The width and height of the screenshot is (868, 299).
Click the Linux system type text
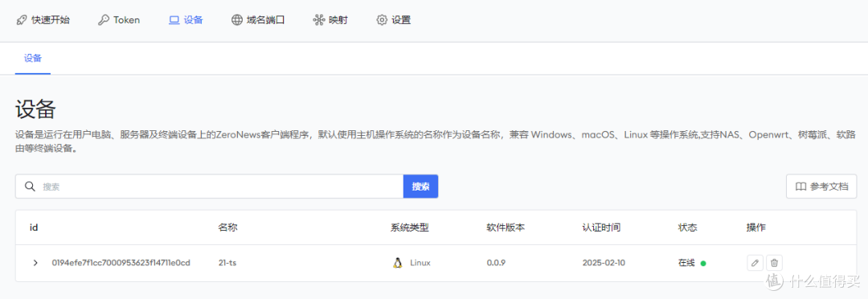click(420, 263)
